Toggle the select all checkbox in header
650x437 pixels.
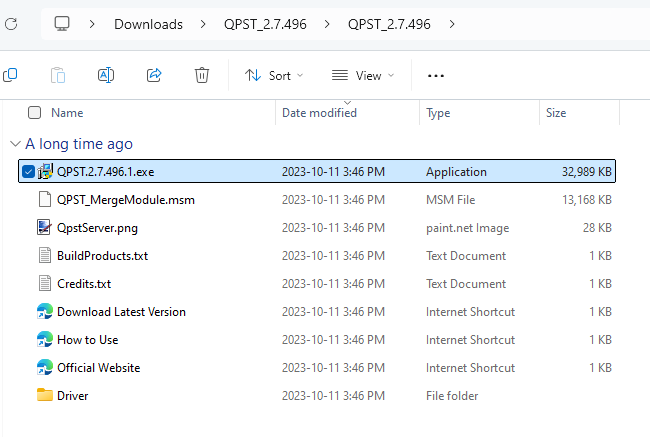pos(35,113)
